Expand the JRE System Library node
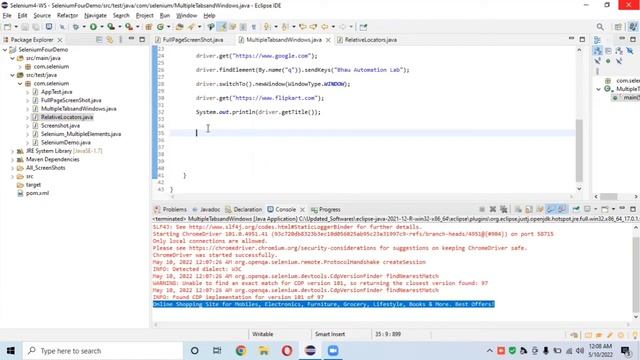 [x=13, y=151]
